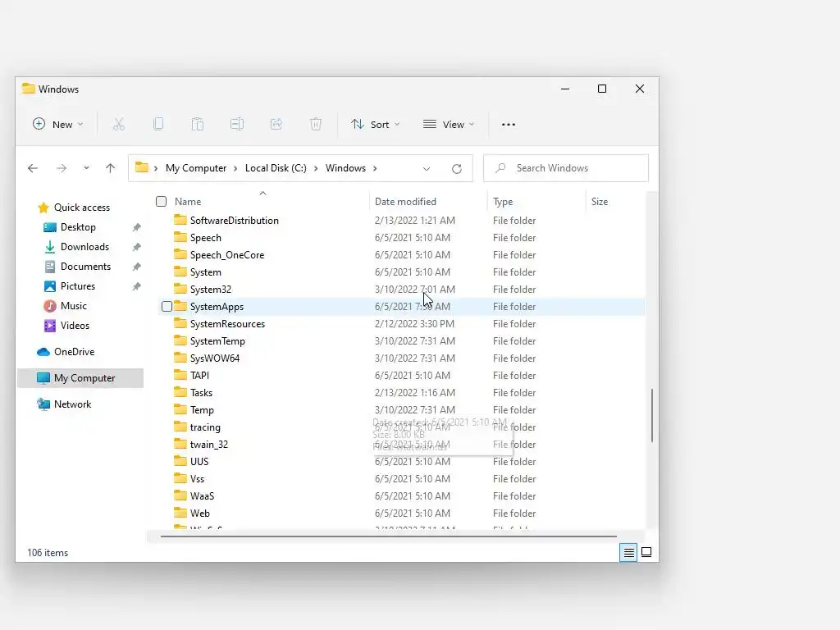Viewport: 840px width, 630px height.
Task: Open Desktop in navigation pane
Action: [78, 227]
